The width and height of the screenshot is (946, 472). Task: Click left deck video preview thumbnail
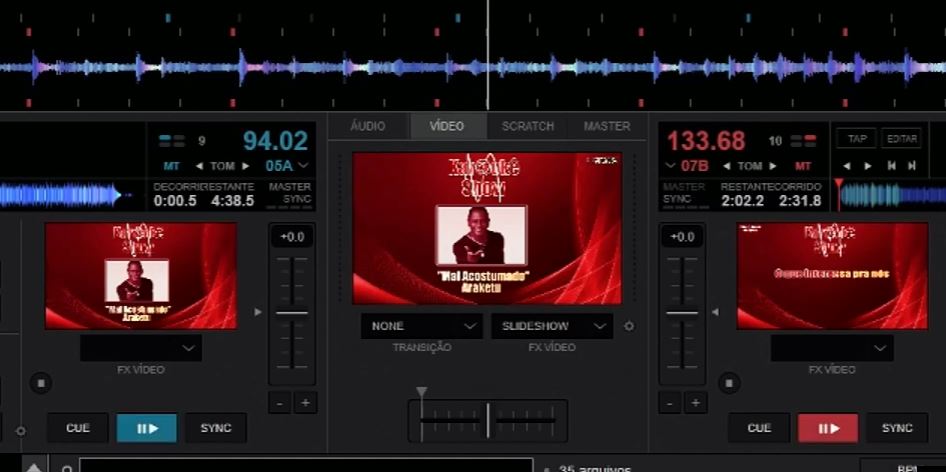point(141,276)
